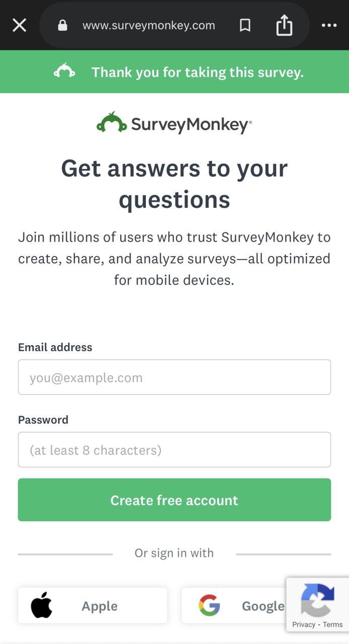Tap the padlock security icon

point(62,25)
